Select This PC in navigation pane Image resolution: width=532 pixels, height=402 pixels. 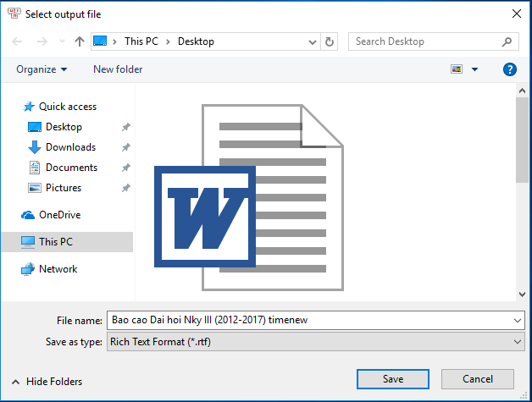tap(67, 242)
